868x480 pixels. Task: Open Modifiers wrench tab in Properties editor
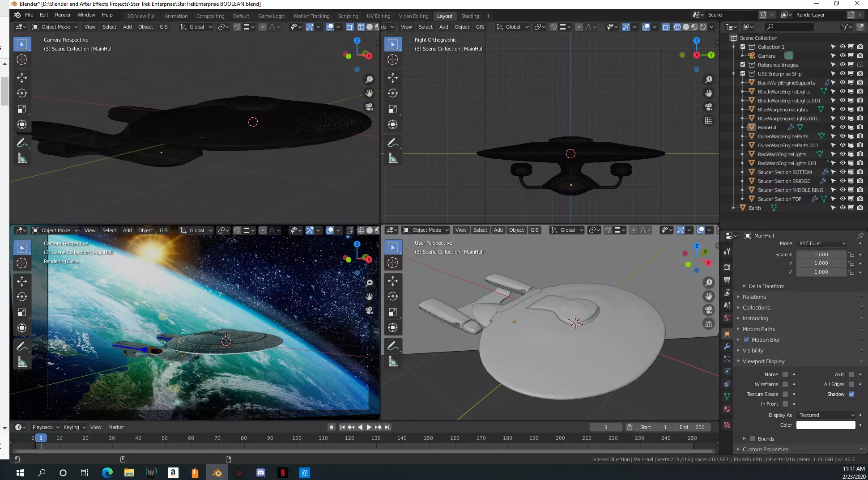727,346
